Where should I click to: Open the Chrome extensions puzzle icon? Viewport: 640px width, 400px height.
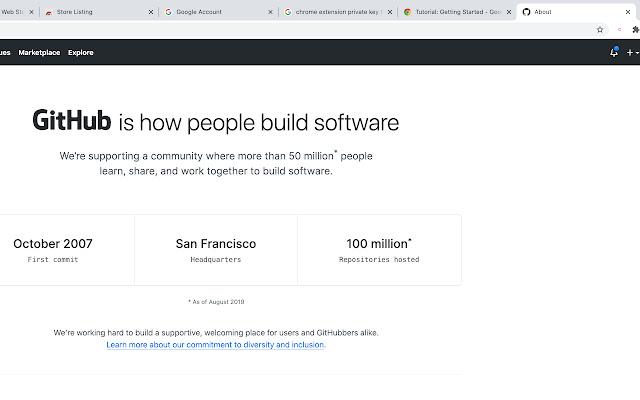click(x=635, y=30)
